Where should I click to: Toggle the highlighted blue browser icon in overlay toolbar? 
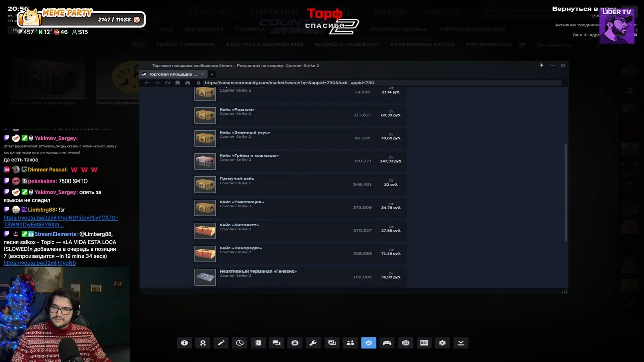(368, 343)
